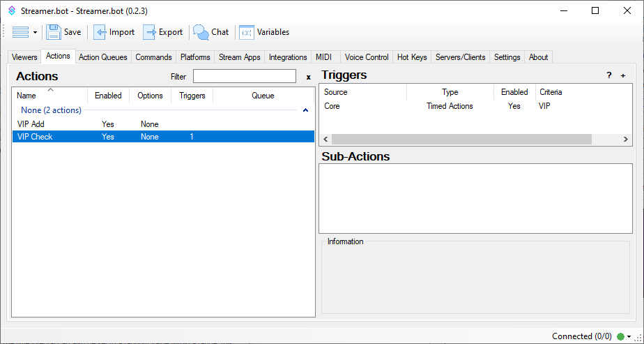Click the Connected (0/0) status text
Screen dimensions: 644x344
581,336
